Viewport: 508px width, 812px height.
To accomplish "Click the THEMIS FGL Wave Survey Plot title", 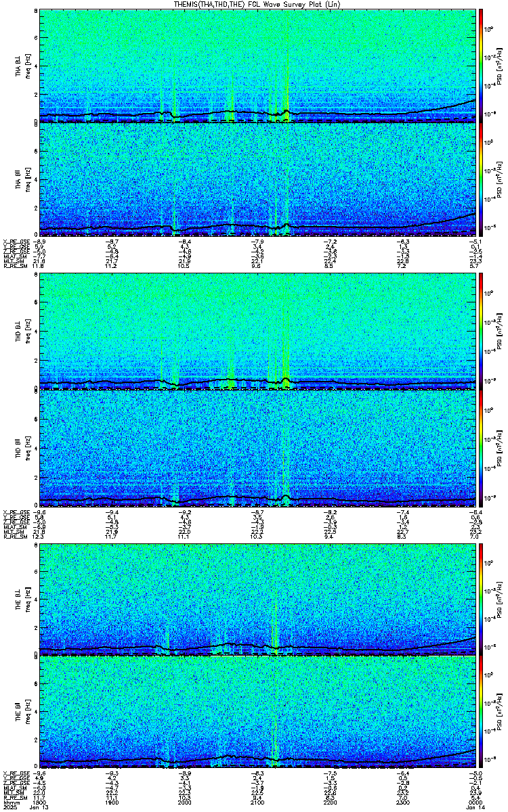I will pos(257,4).
